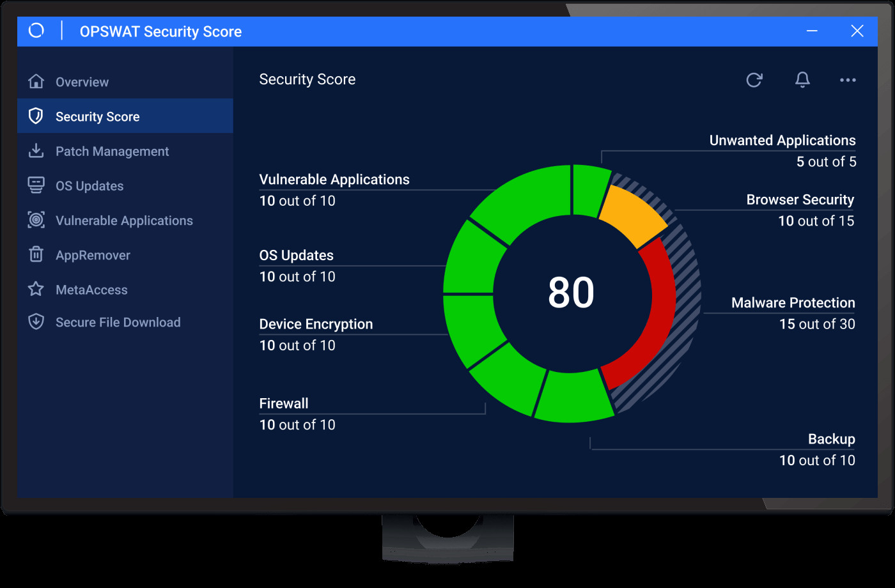Click the Vulnerable Applications target icon
895x588 pixels.
[36, 220]
